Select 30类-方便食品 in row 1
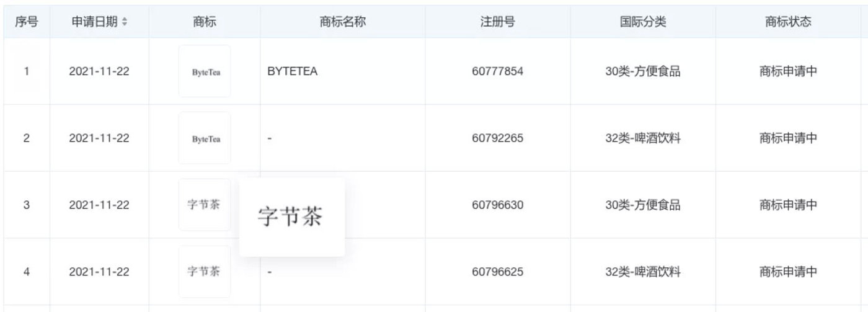Screen dimensions: 868x312 (643, 71)
